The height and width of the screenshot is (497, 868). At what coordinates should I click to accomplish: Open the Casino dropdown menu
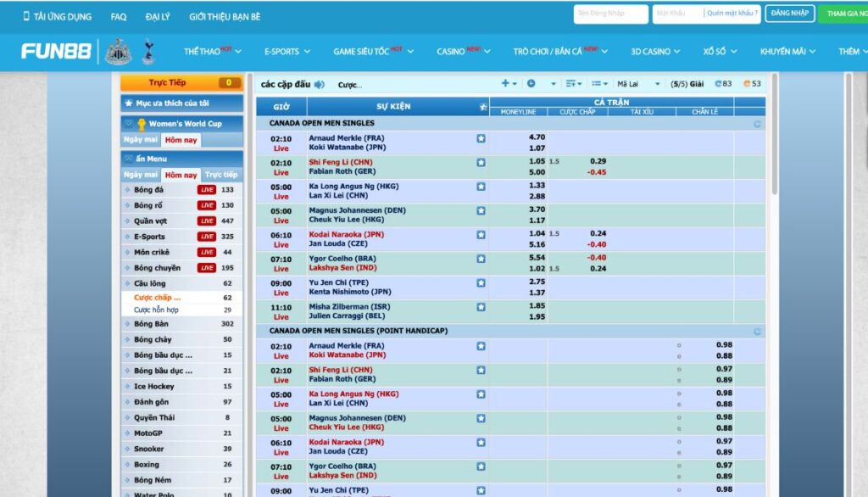(x=464, y=51)
